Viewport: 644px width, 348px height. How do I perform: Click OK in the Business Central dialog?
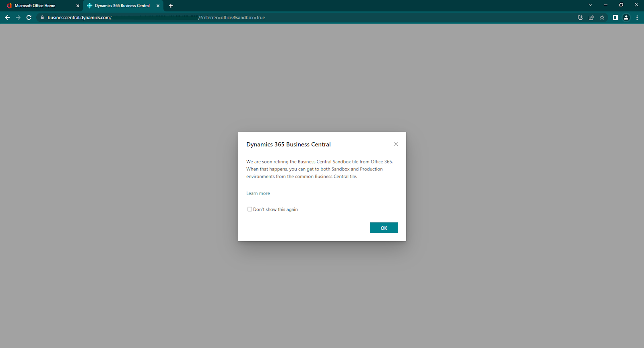384,228
